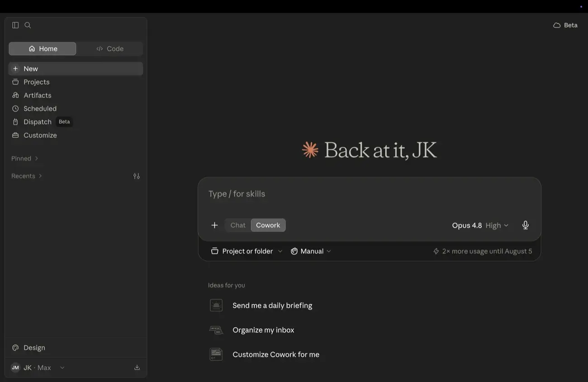Focus the Type / for skills input

(370, 194)
